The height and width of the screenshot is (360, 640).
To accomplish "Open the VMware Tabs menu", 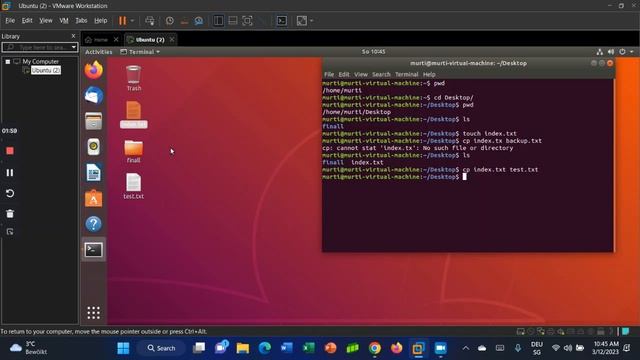I will pos(81,20).
